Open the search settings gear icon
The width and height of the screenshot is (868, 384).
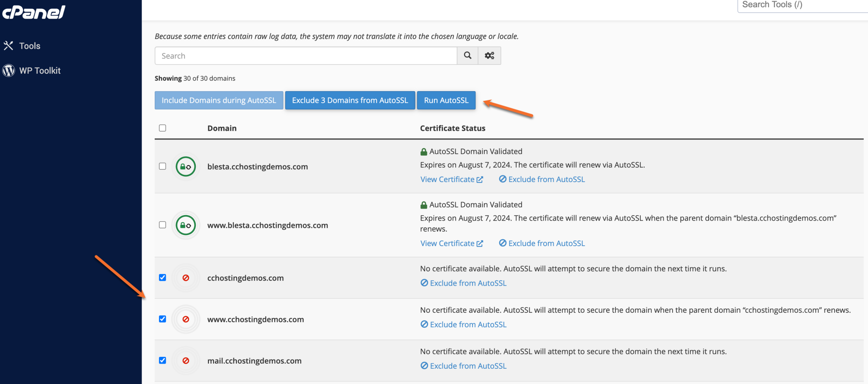[490, 56]
